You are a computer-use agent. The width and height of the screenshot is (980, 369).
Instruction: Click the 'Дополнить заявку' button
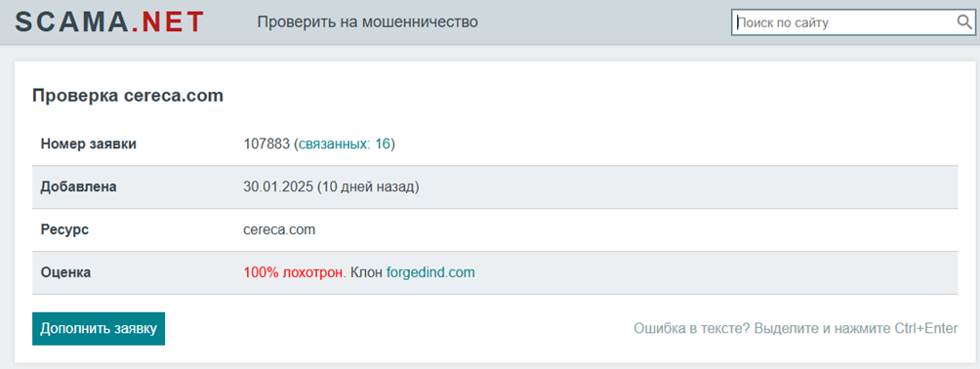(x=99, y=328)
